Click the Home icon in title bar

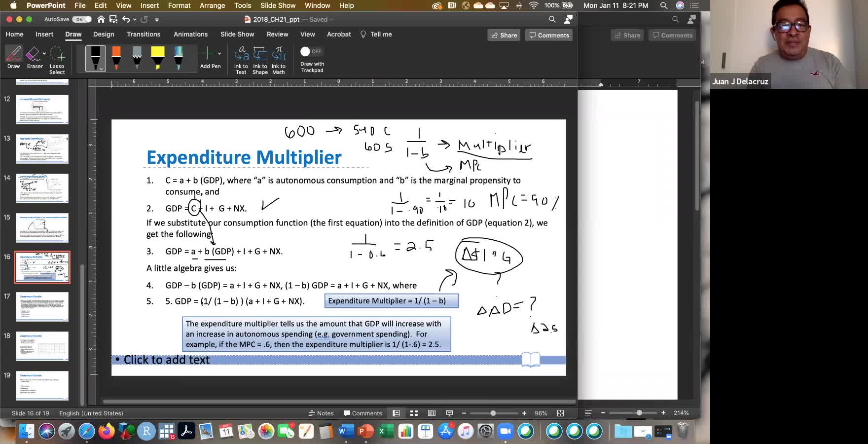(101, 19)
